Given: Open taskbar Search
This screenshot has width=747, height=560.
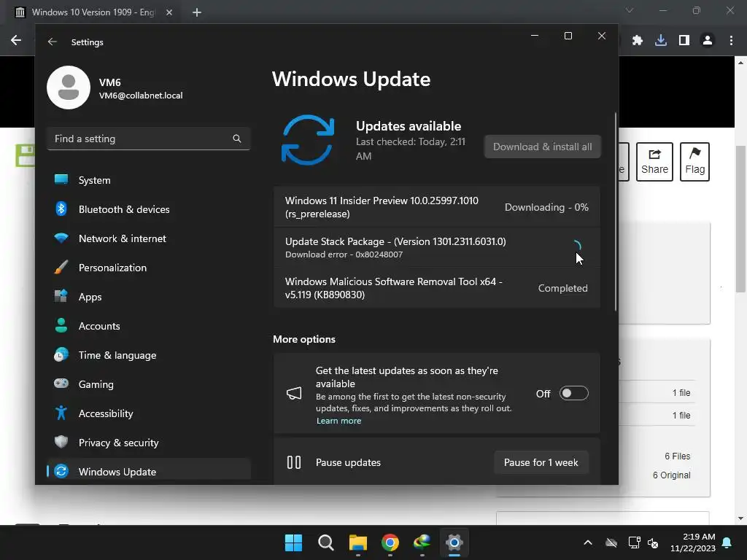Looking at the screenshot, I should (326, 542).
